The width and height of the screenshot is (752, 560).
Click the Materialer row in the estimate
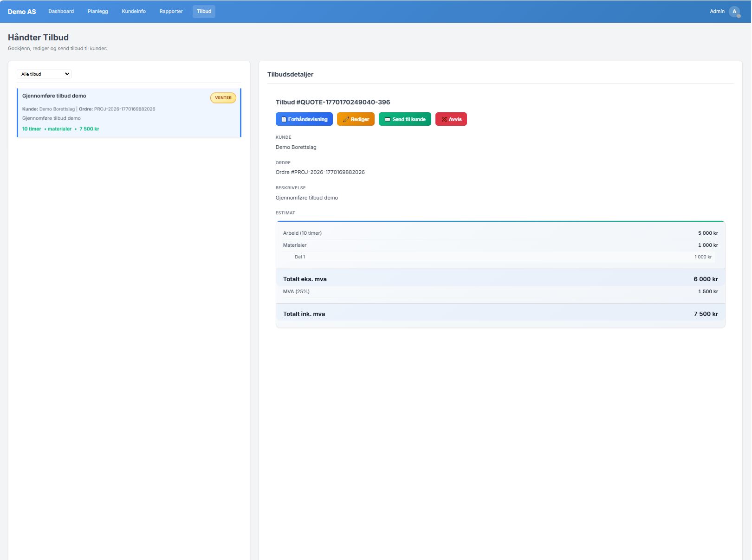(500, 245)
